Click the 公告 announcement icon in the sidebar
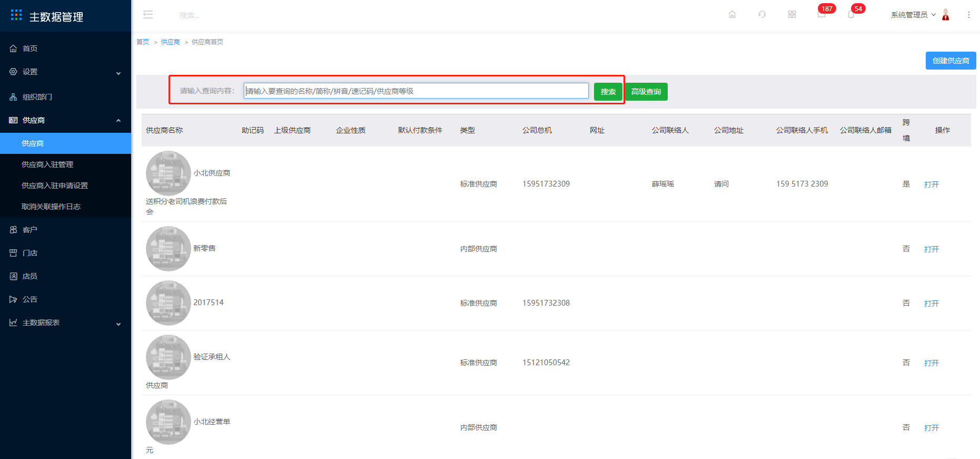 coord(13,299)
